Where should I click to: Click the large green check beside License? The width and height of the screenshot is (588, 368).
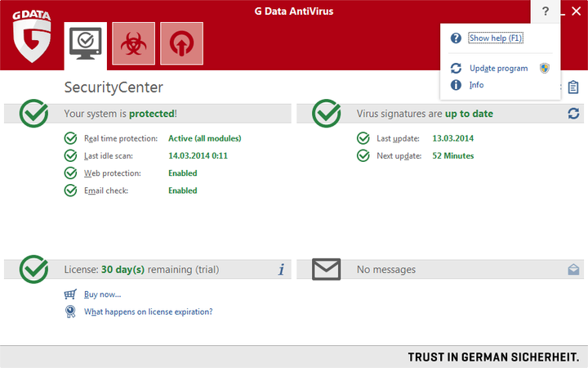[33, 269]
